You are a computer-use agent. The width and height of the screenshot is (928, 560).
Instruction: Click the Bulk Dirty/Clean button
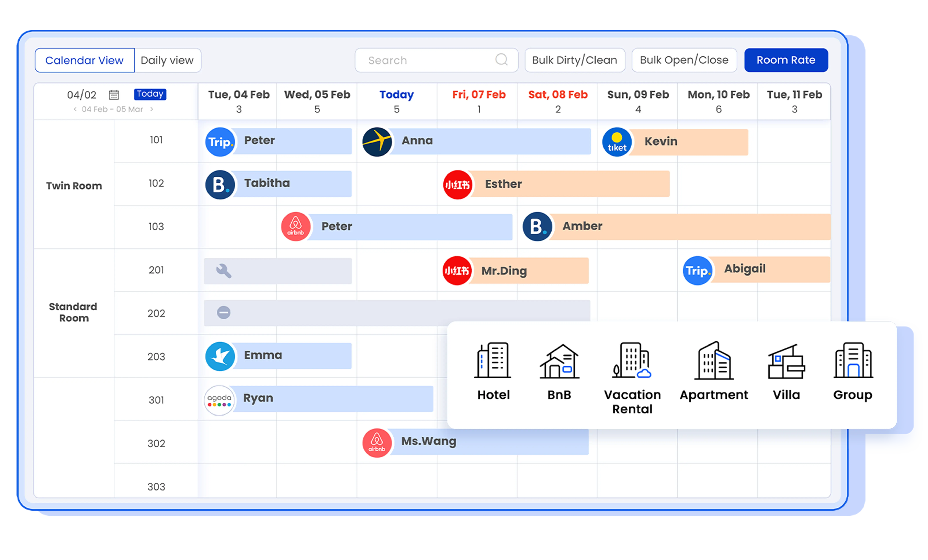click(575, 60)
